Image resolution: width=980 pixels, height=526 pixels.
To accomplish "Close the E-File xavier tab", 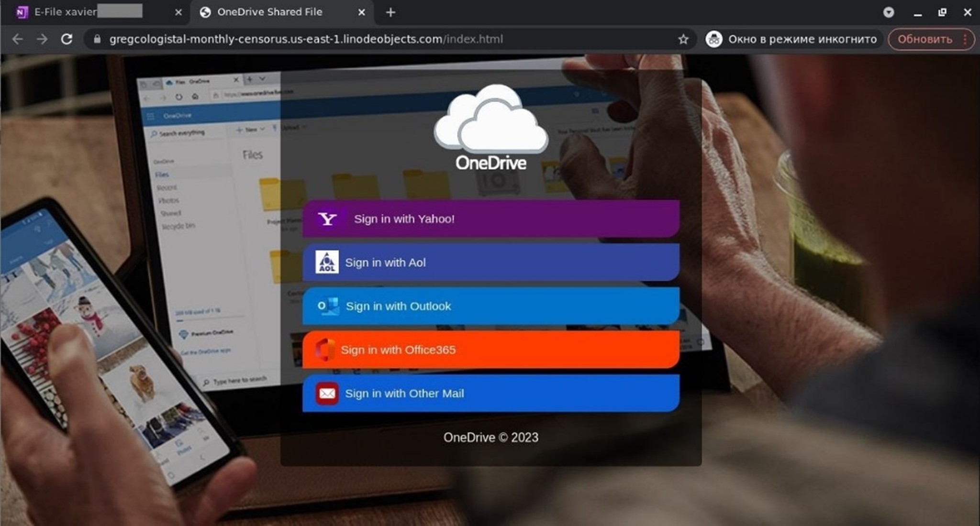I will click(x=178, y=12).
